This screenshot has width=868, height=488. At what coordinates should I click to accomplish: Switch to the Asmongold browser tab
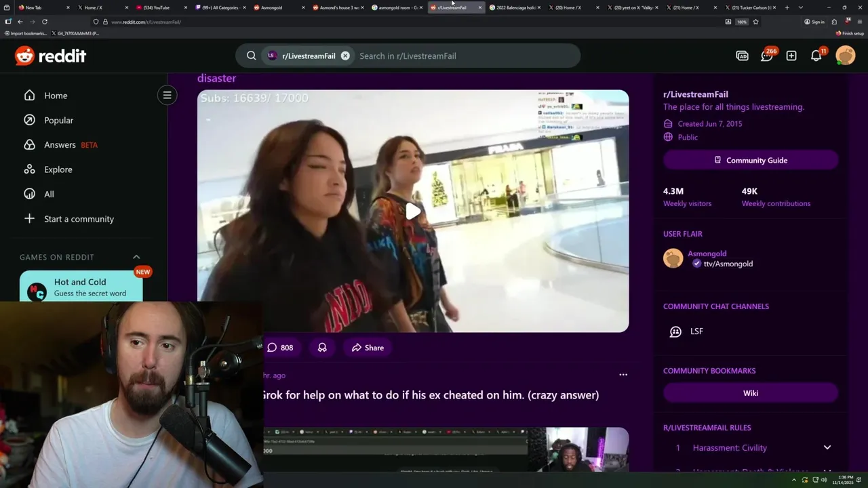(278, 7)
